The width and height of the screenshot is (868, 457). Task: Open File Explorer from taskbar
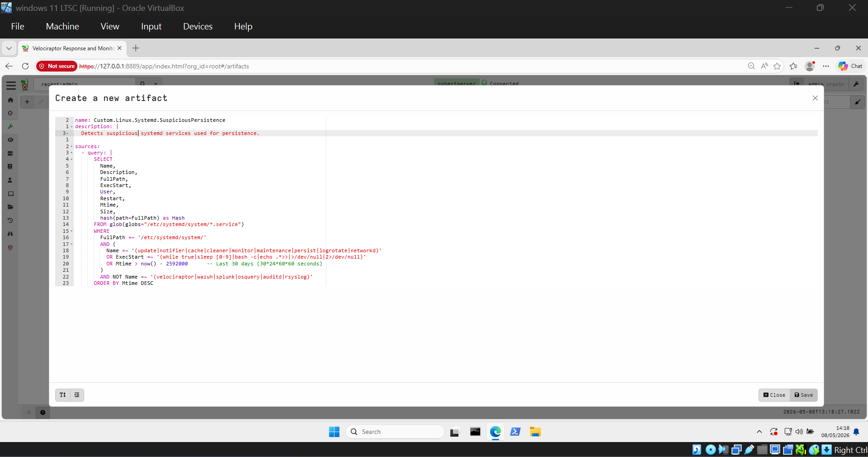[535, 432]
